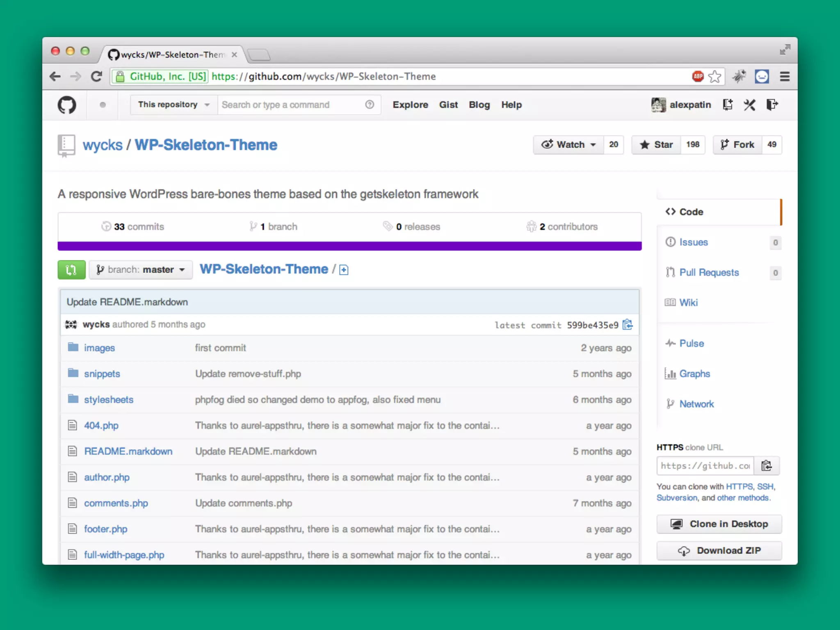
Task: Open the Issues tab in sidebar
Action: coord(693,242)
